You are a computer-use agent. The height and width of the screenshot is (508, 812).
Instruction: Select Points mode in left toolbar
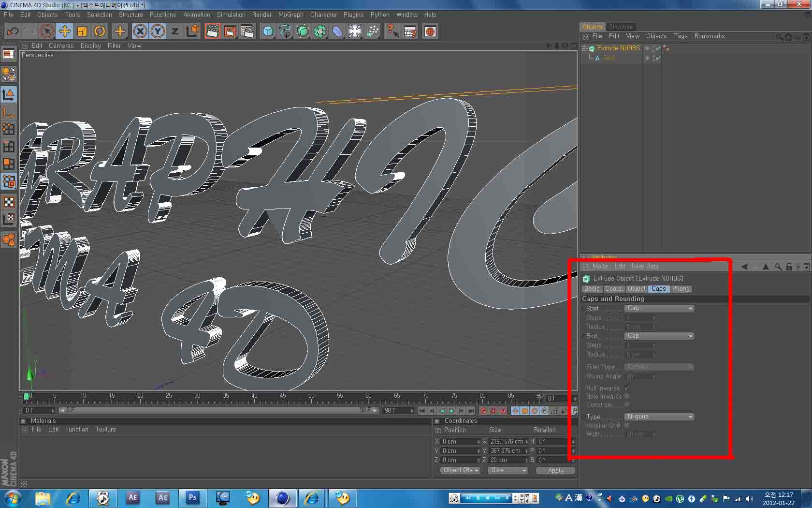[x=9, y=129]
